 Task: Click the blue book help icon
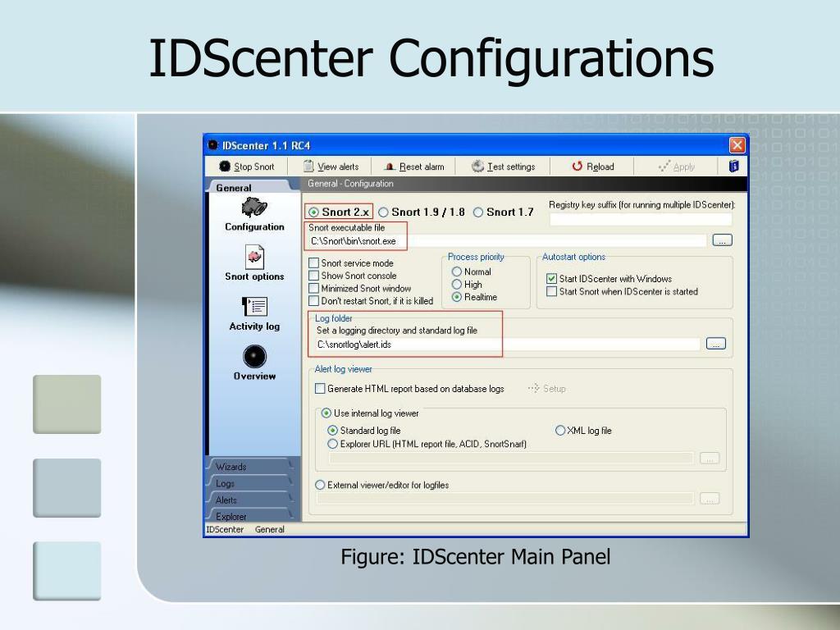pyautogui.click(x=734, y=166)
